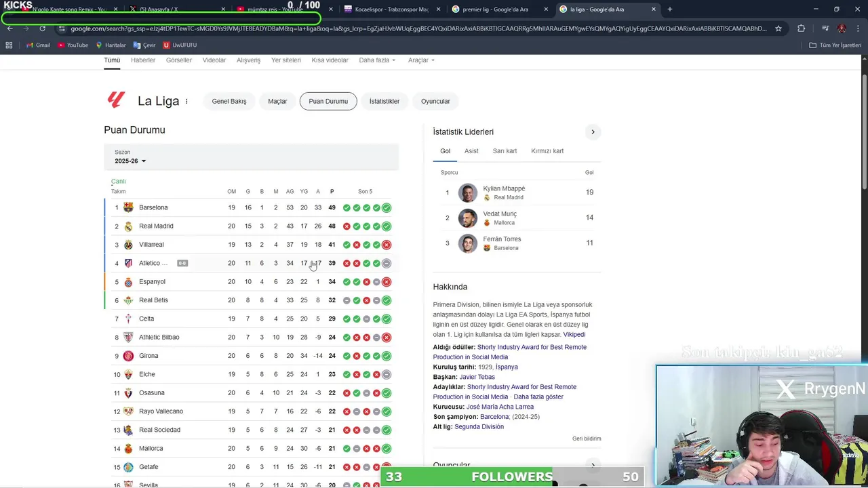Open the Haritalar bookmark
The width and height of the screenshot is (868, 488).
111,45
